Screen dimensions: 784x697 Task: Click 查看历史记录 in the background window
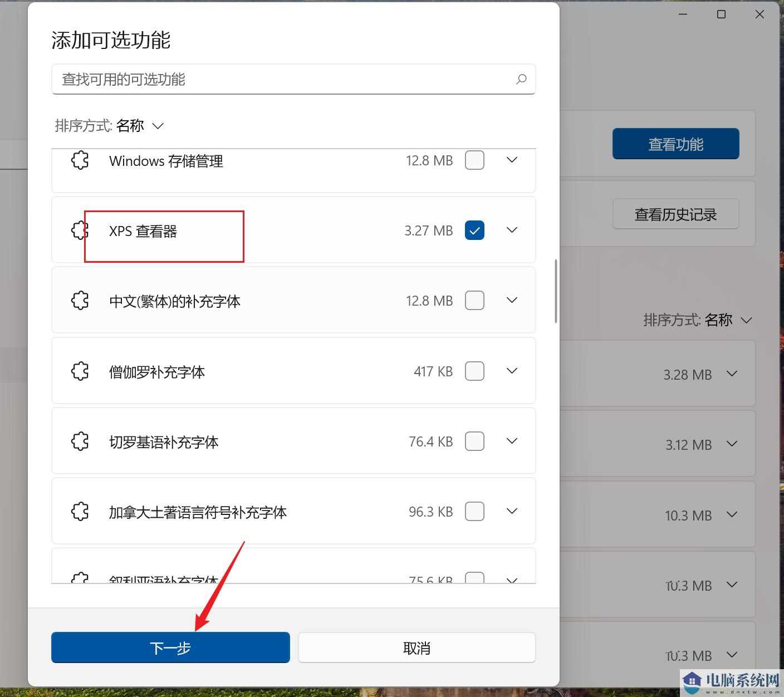tap(676, 214)
